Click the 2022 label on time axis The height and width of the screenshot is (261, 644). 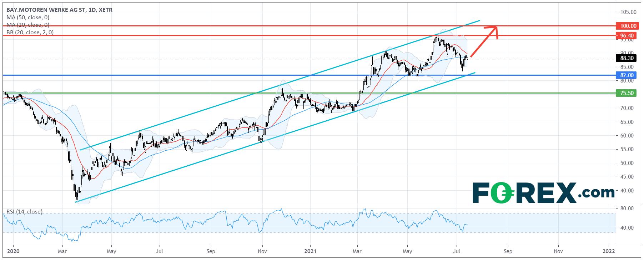609,251
